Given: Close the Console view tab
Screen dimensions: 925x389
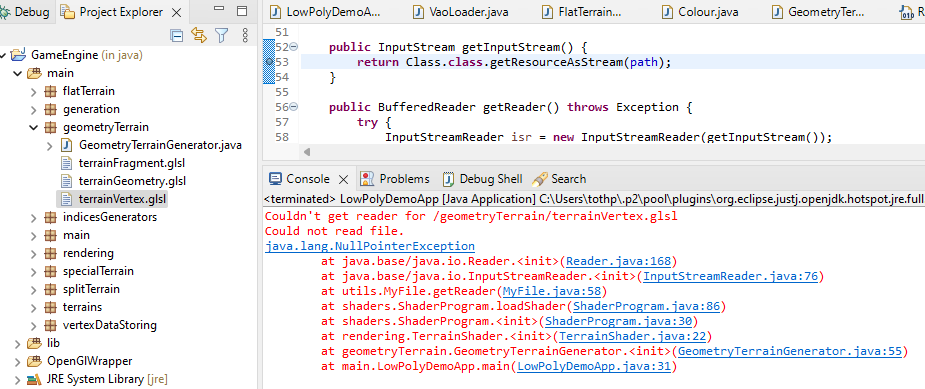Looking at the screenshot, I should point(344,179).
